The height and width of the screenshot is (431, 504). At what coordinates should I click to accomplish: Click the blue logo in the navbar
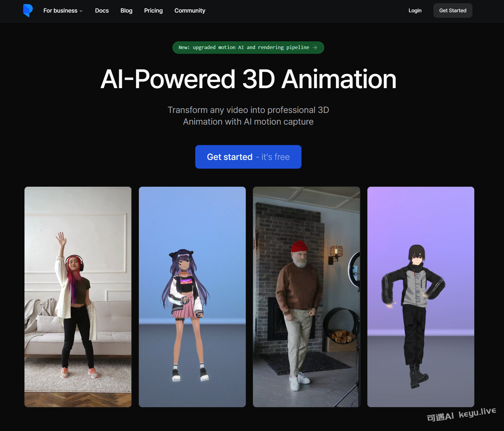28,11
